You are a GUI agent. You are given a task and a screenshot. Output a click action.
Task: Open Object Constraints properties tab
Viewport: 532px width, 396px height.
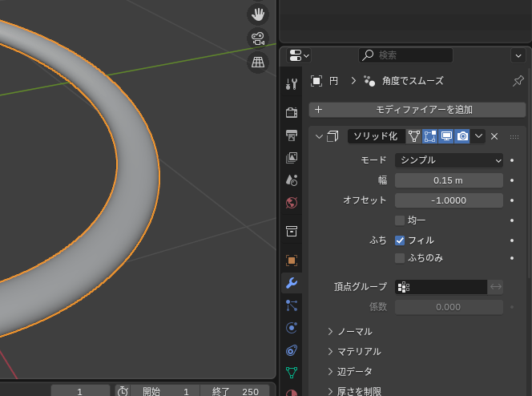tap(292, 350)
